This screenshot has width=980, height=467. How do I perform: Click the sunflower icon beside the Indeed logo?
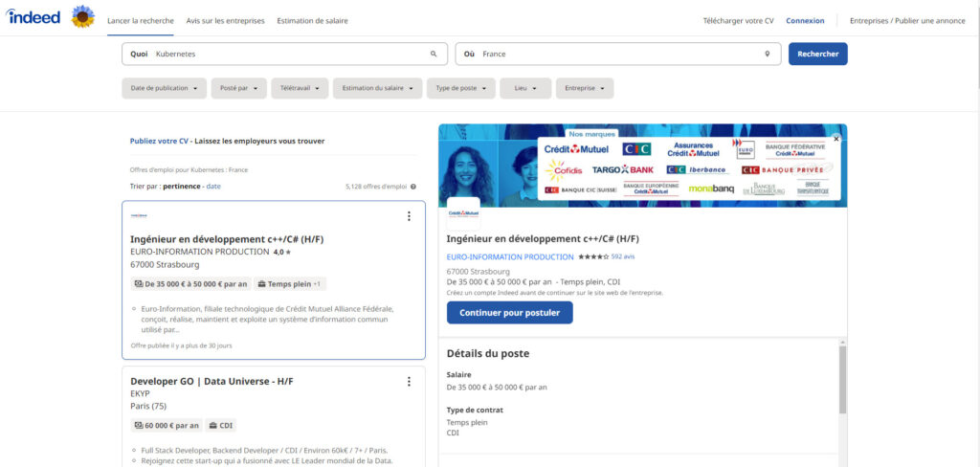[83, 17]
